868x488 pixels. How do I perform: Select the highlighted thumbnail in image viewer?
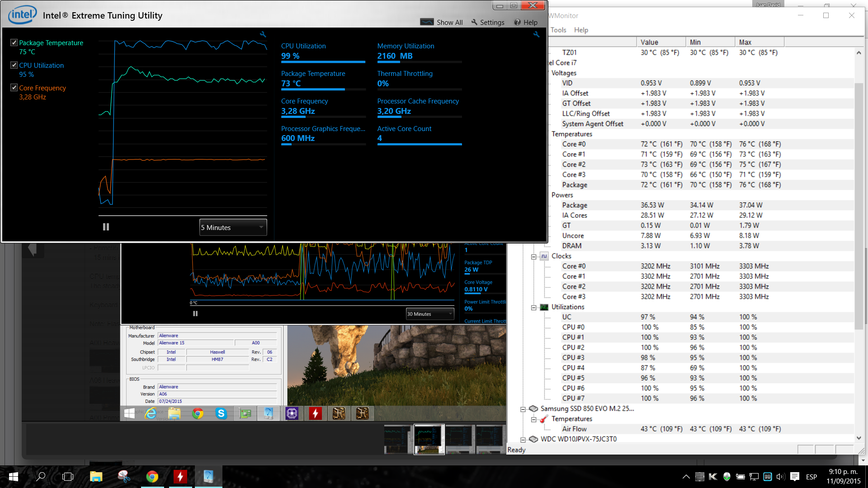point(429,439)
